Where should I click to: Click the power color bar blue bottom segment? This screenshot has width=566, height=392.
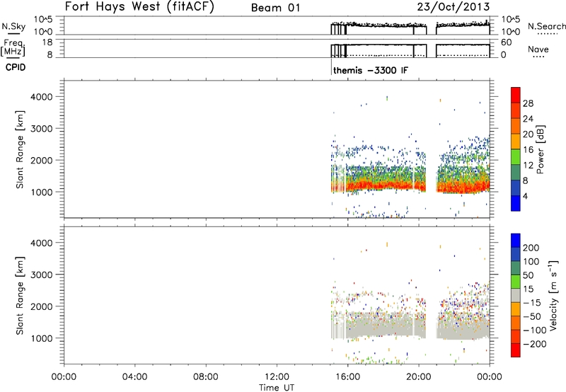[x=516, y=203]
